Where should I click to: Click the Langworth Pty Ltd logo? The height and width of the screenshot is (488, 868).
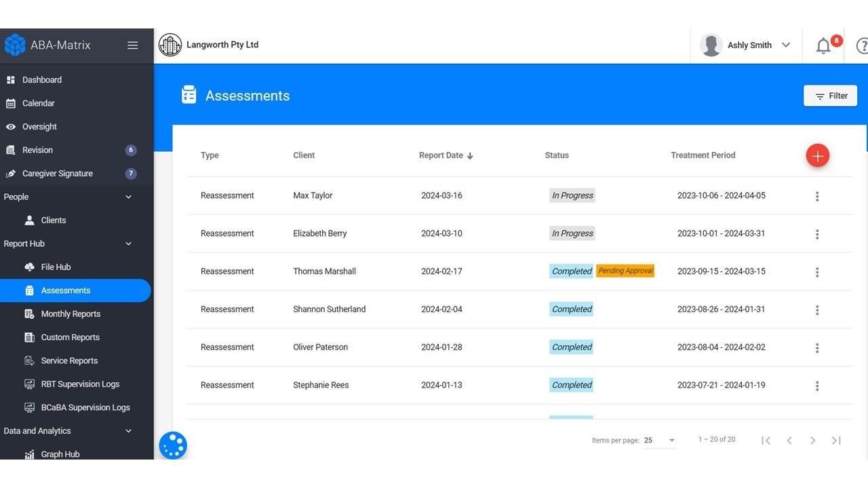click(170, 44)
